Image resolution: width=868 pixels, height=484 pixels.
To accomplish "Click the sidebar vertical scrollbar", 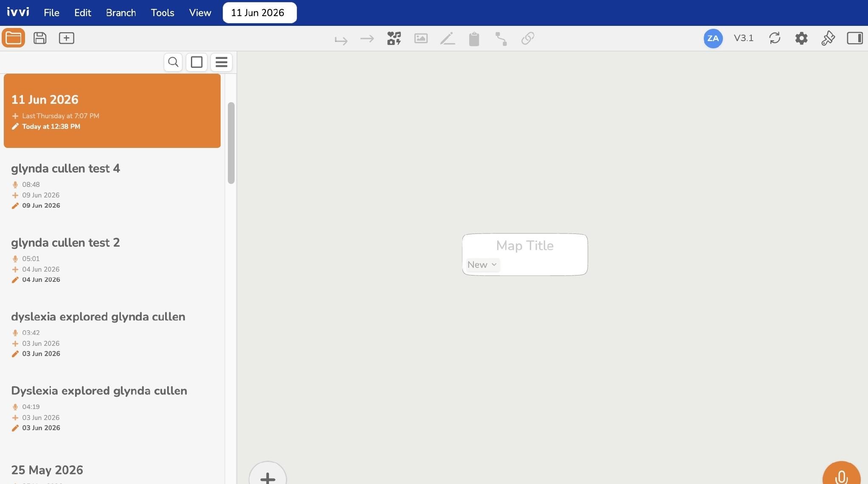I will 231,143.
